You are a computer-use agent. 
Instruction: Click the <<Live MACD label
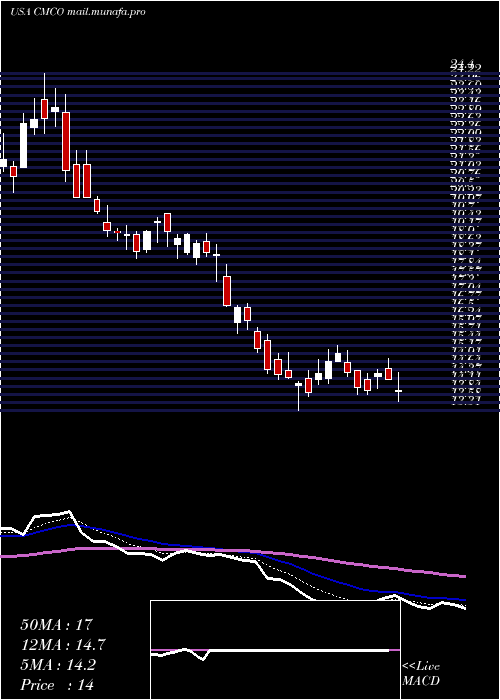coord(421,674)
